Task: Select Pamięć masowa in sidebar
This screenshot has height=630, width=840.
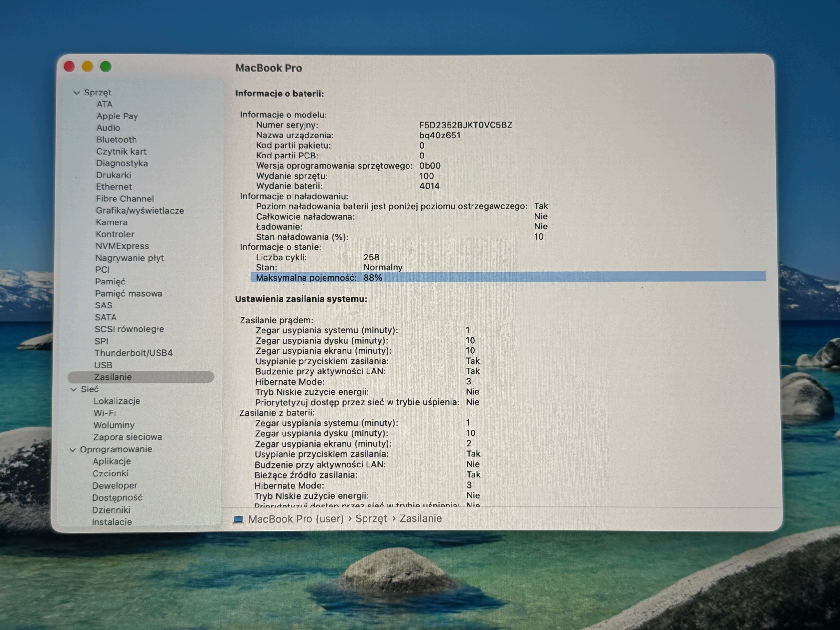Action: pyautogui.click(x=129, y=293)
